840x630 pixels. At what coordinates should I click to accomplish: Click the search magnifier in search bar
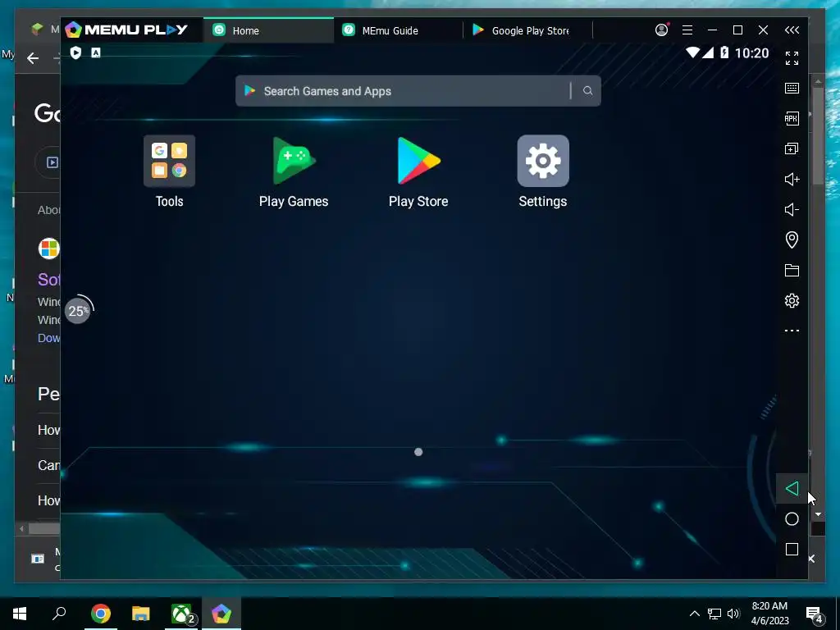[x=587, y=90]
